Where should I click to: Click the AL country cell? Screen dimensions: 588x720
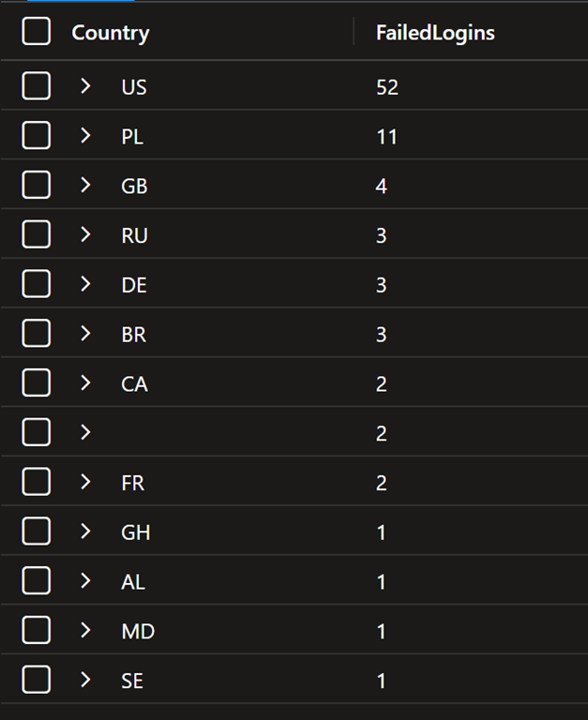[x=133, y=582]
